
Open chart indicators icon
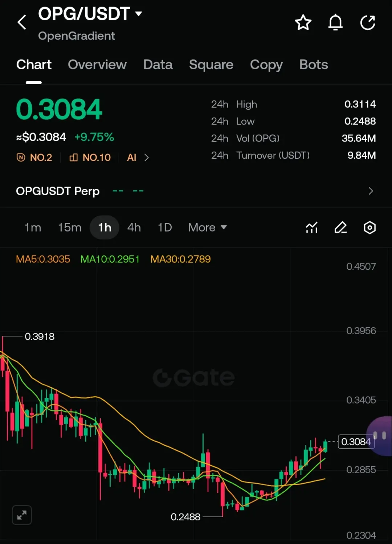312,228
